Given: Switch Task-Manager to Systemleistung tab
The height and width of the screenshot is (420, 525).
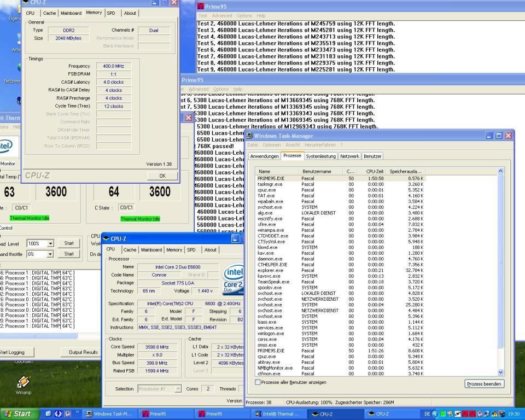Looking at the screenshot, I should (x=321, y=156).
